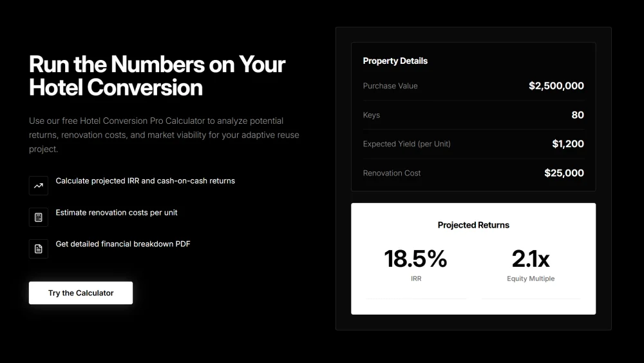Screen dimensions: 644x363
Task: Click the calculator icon beside renovation costs
Action: coord(38,217)
